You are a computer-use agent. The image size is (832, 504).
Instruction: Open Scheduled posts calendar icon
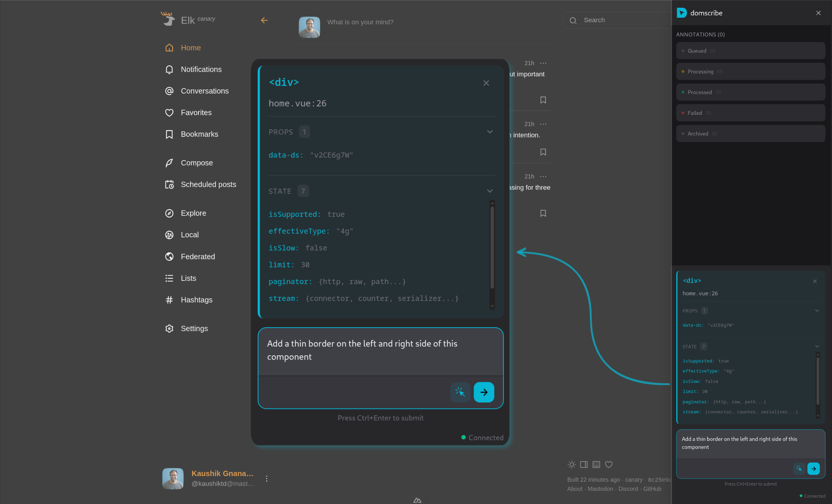pyautogui.click(x=169, y=184)
